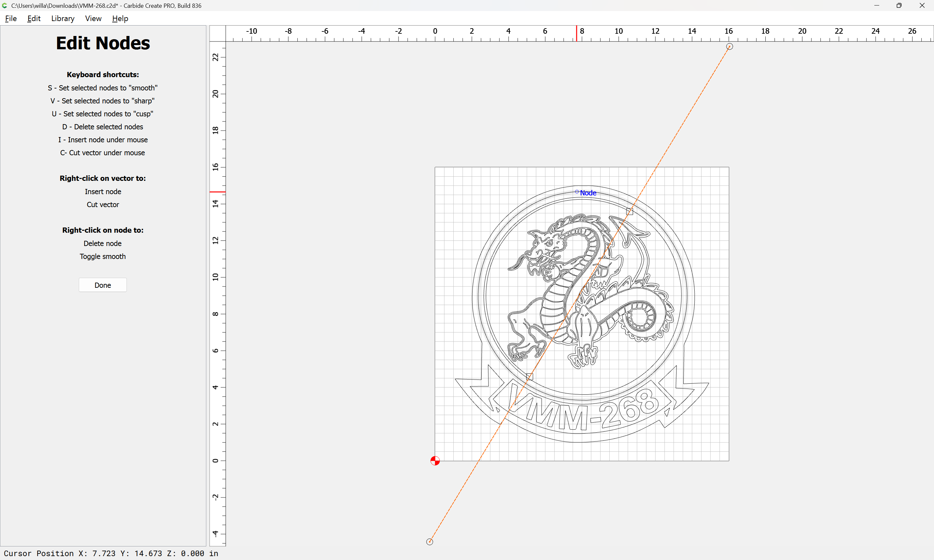Select the square node at the circle's lower left

[x=529, y=376]
